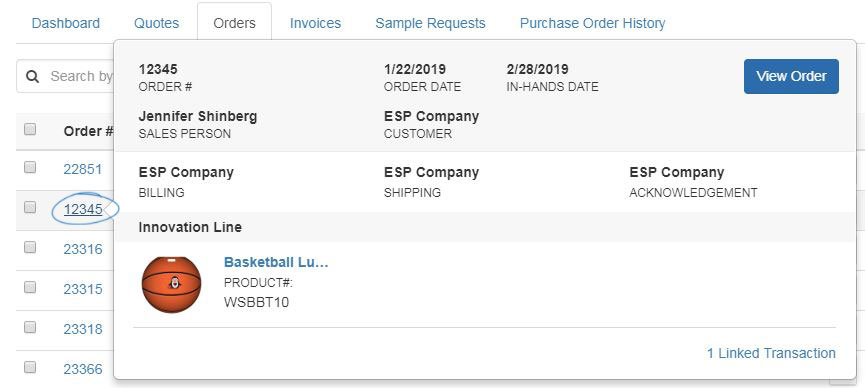This screenshot has height=388, width=865.
Task: Open the basketball product thumbnail
Action: (x=172, y=284)
